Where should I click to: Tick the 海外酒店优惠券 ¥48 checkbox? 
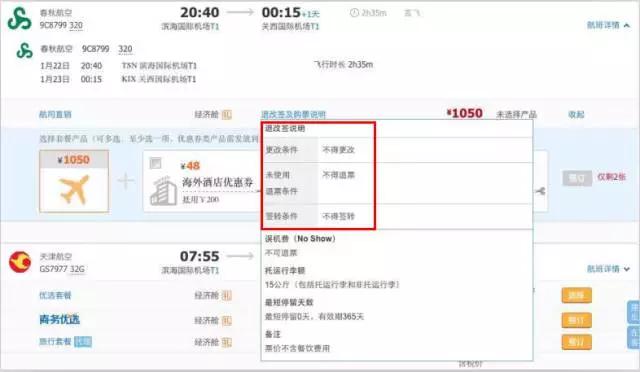(x=156, y=163)
